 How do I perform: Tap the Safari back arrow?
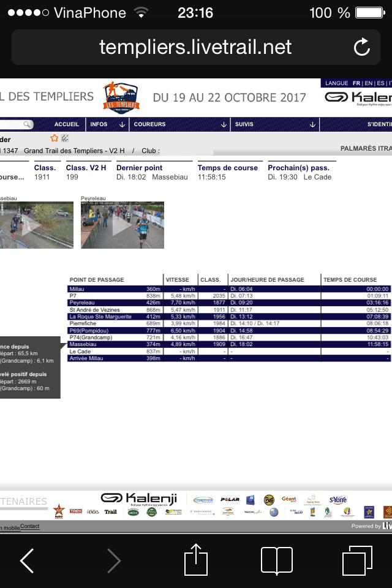27,560
